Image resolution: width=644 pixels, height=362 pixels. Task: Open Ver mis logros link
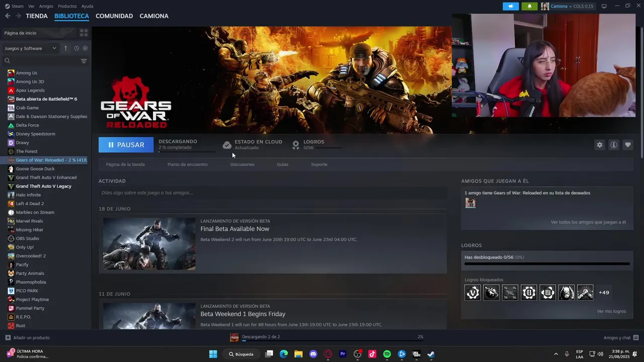click(611, 311)
